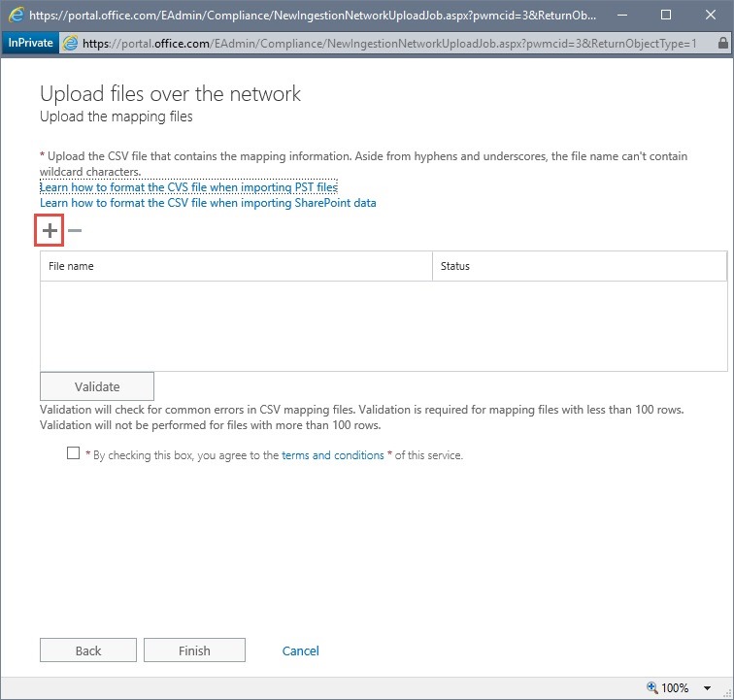Viewport: 734px width, 700px height.
Task: Maximize the browser window
Action: point(666,15)
